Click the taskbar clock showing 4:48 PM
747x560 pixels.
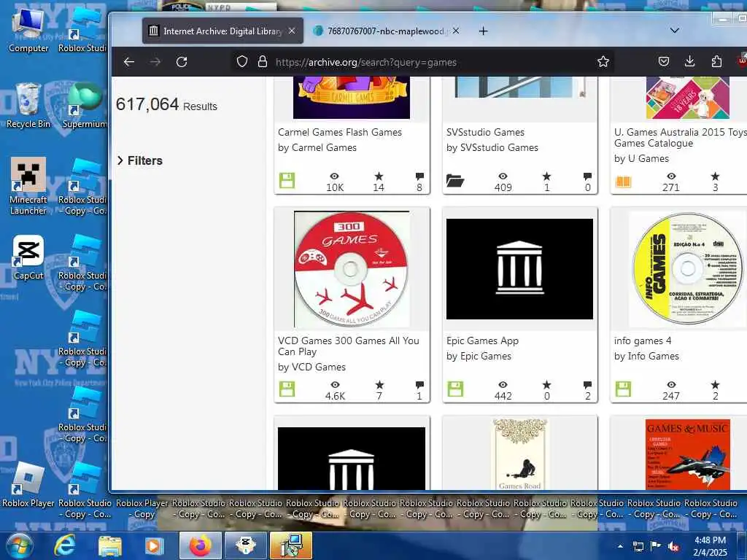pos(711,546)
